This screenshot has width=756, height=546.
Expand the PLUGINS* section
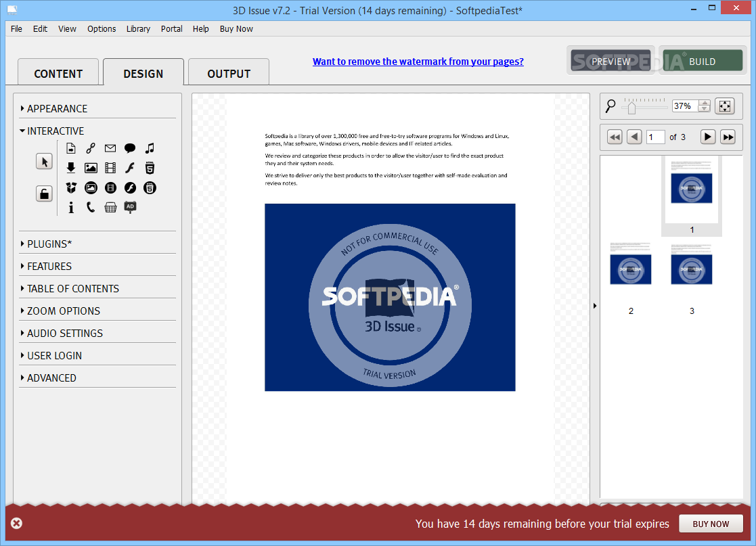point(49,244)
